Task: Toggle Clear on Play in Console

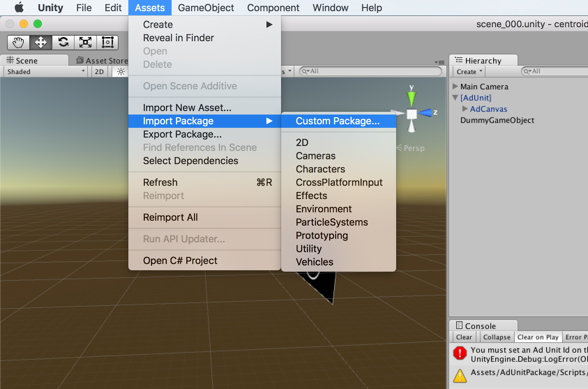Action: tap(538, 337)
